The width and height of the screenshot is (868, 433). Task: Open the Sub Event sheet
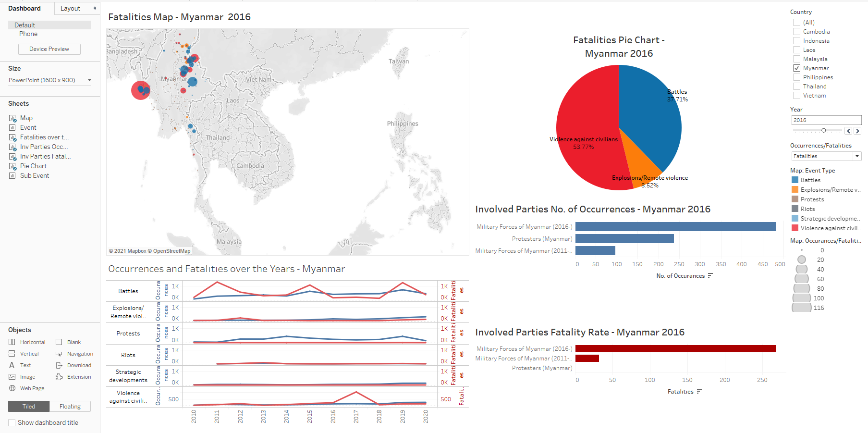(x=34, y=175)
